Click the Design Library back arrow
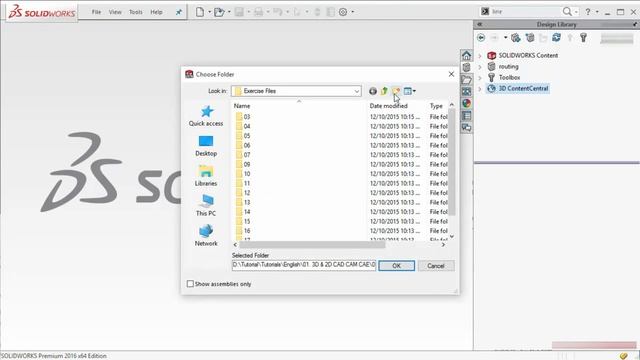 (481, 38)
